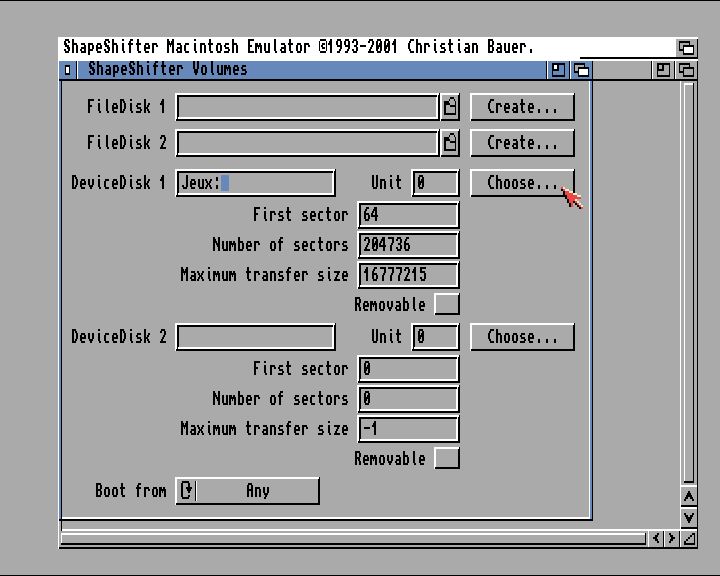Cycle the Boot from selector showing Any

click(x=248, y=491)
